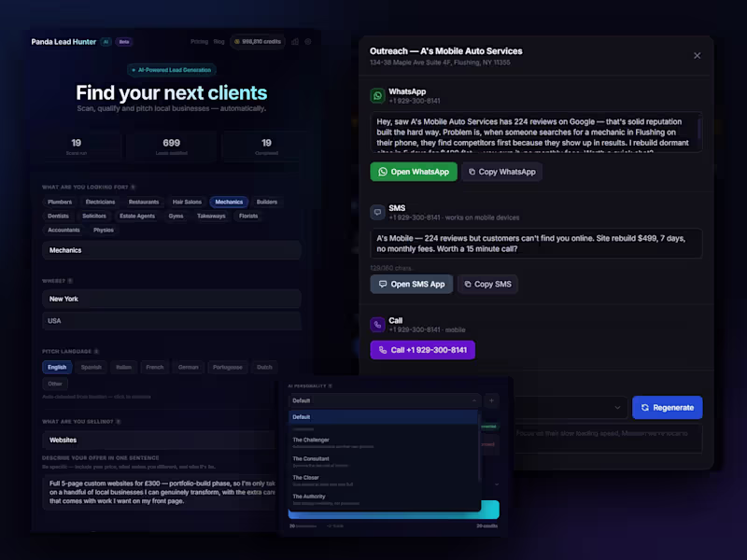This screenshot has height=560, width=747.
Task: Click the info icon next to 'AI Personality'
Action: (x=331, y=386)
